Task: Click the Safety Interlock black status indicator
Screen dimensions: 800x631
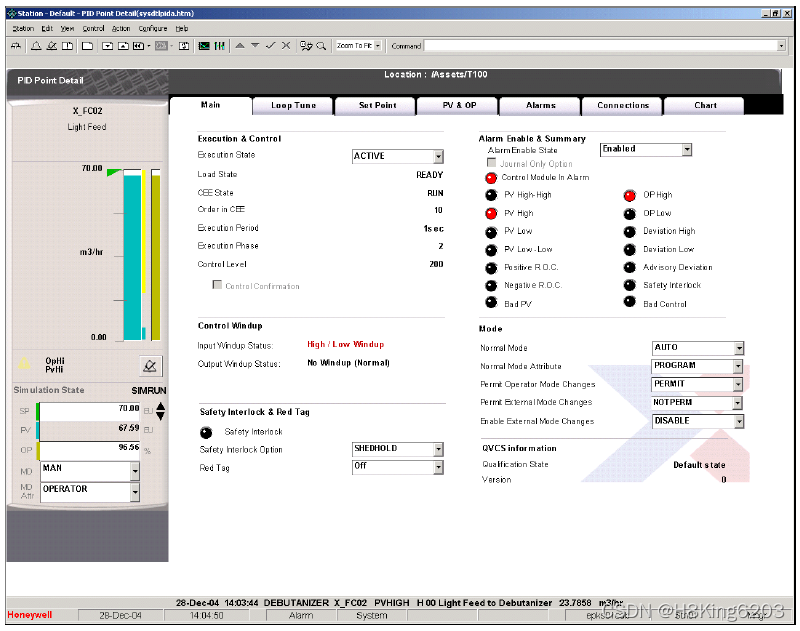Action: pos(206,433)
